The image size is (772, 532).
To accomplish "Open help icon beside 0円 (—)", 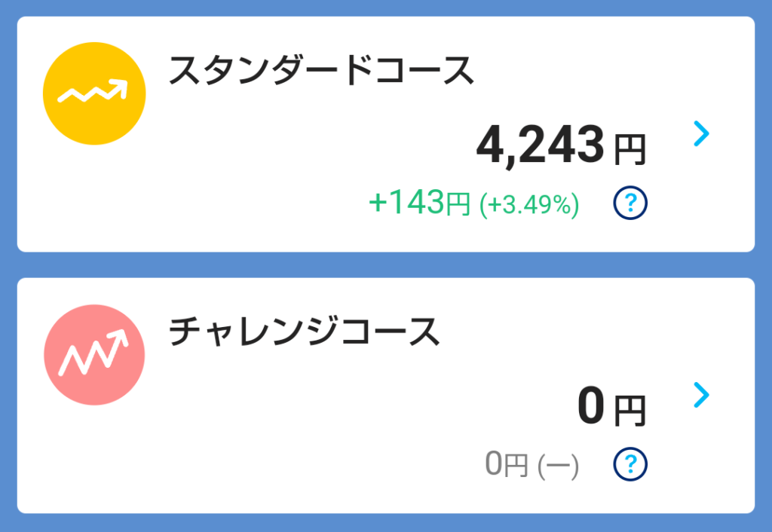I will tap(630, 464).
